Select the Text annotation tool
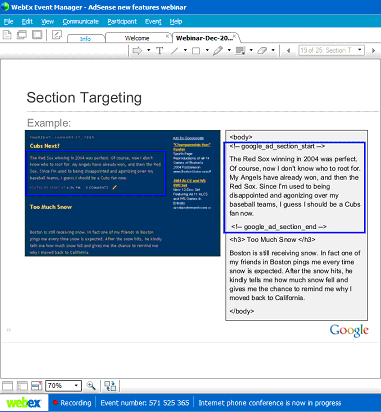 coord(160,51)
